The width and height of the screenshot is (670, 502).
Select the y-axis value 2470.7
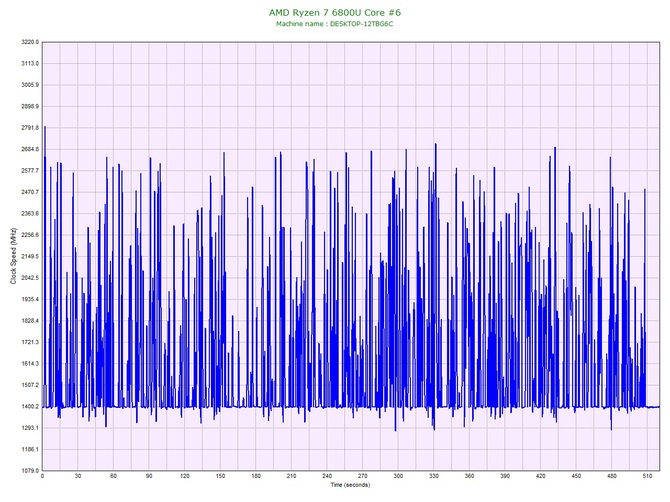[30, 192]
